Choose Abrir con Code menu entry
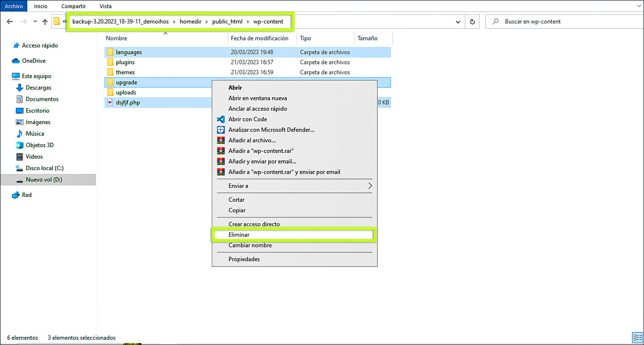 (x=295, y=119)
